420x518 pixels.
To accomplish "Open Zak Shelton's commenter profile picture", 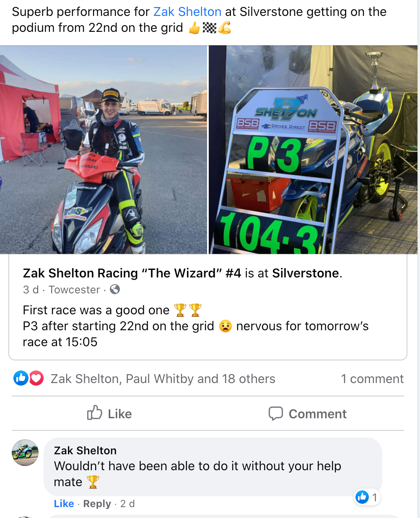I will pyautogui.click(x=25, y=453).
